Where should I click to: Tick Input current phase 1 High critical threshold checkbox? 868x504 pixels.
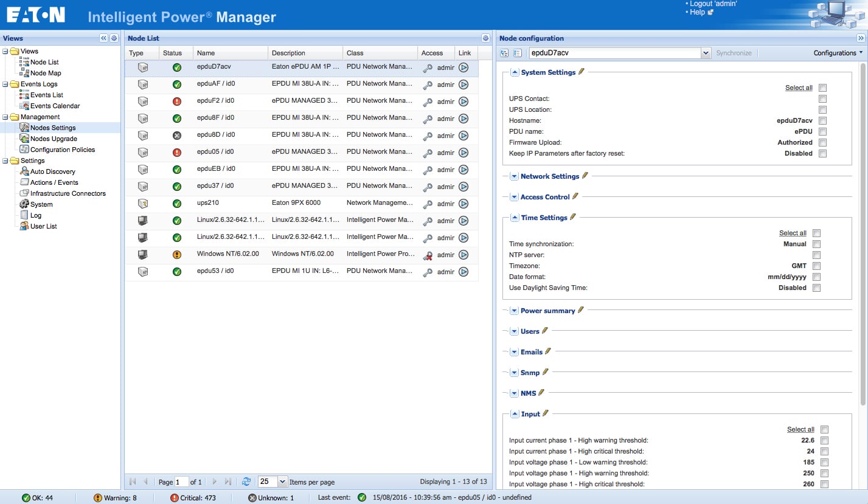(x=824, y=451)
